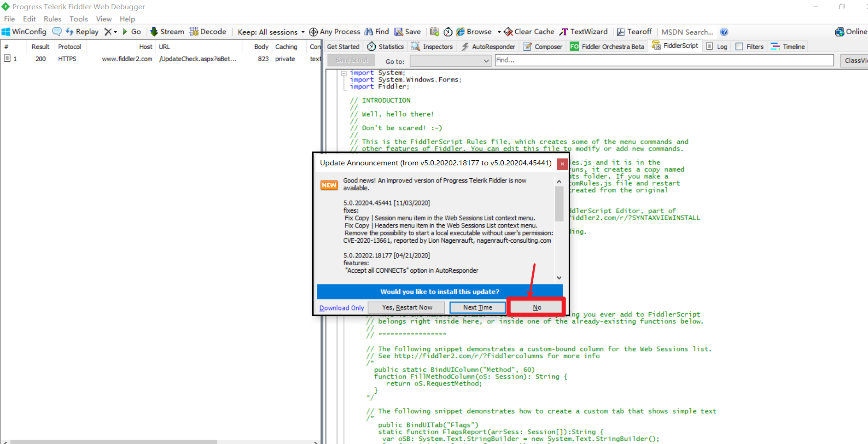This screenshot has width=868, height=444.
Task: Click the disabled Save Script button
Action: [x=351, y=60]
